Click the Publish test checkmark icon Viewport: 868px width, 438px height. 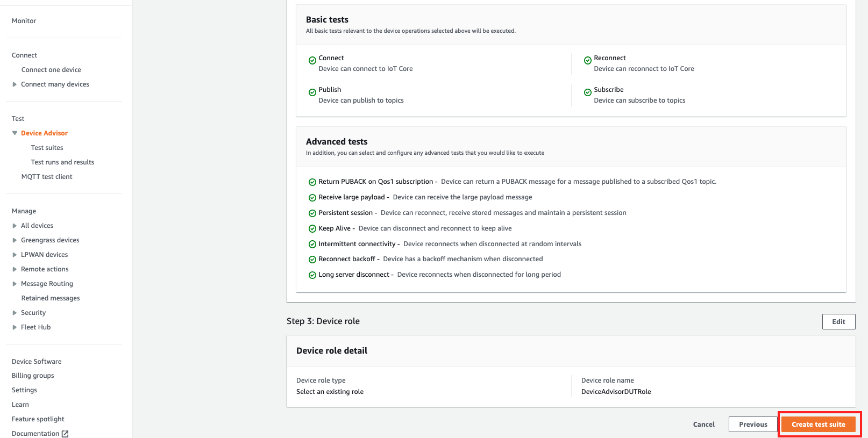pos(312,92)
